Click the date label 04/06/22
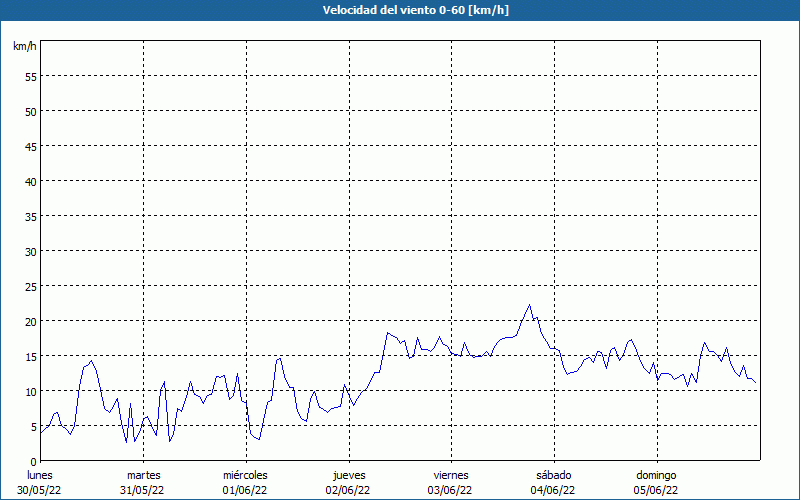800x500 pixels. pyautogui.click(x=553, y=490)
